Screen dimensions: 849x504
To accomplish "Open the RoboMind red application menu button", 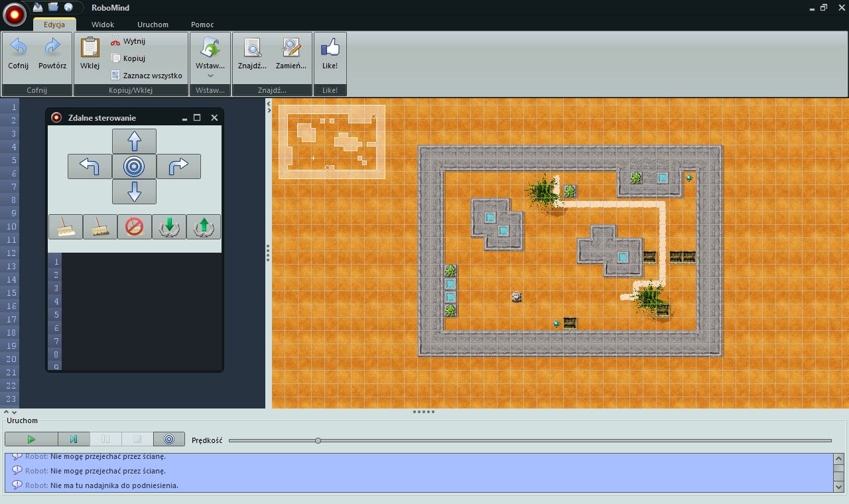I will (14, 14).
